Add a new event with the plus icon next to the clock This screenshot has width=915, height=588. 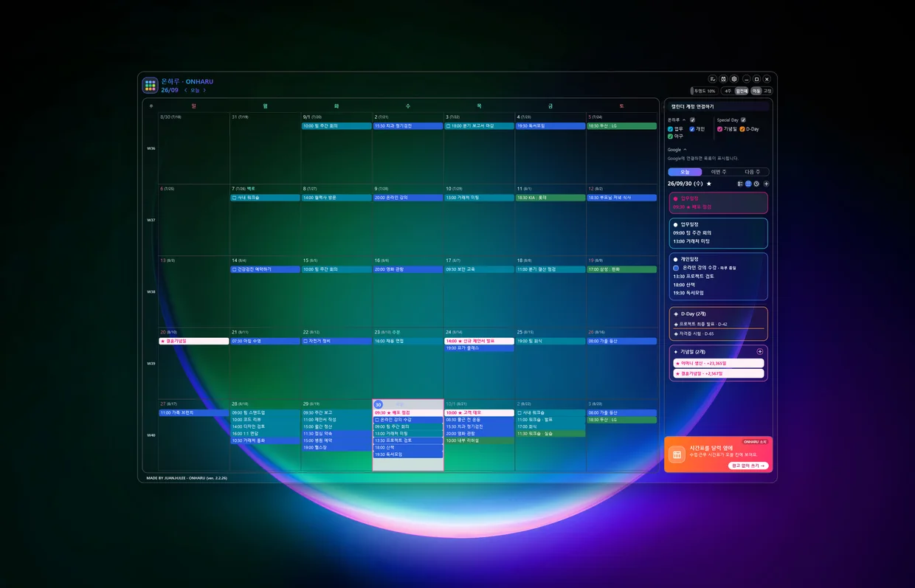click(766, 184)
